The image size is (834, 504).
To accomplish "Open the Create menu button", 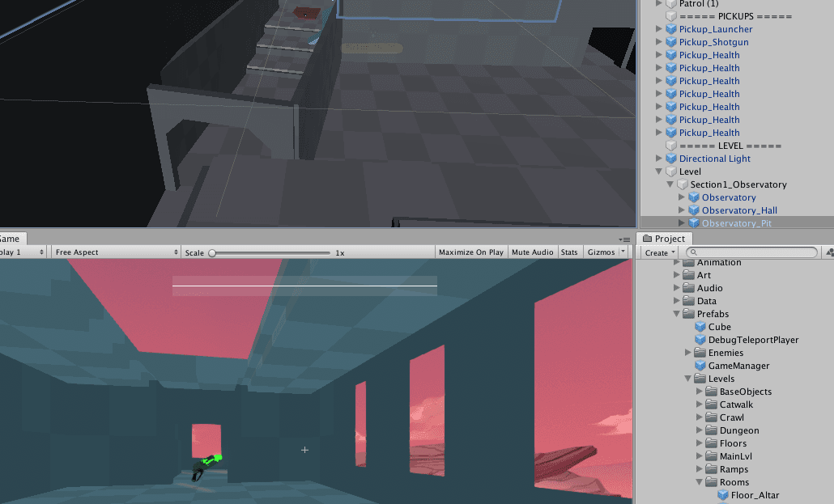I will point(659,252).
